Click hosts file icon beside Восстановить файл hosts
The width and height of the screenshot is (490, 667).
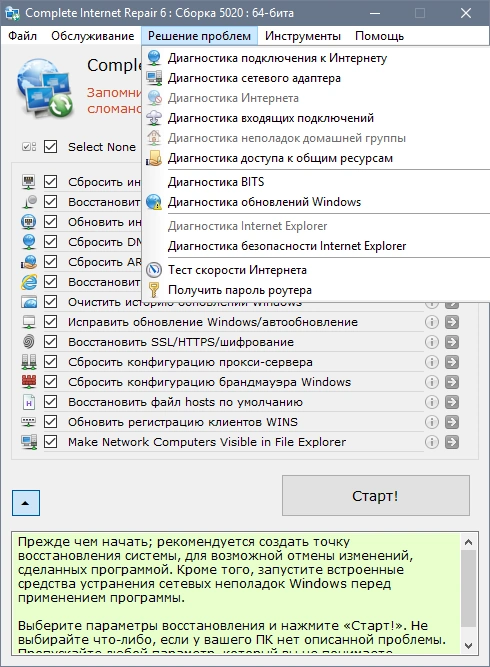29,402
